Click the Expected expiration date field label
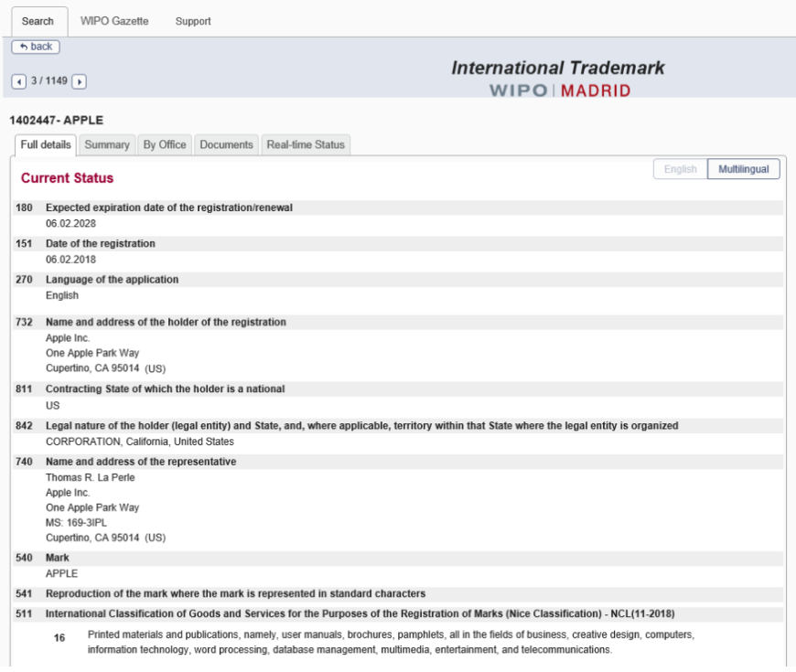Viewport: 796px width, 672px height. click(169, 208)
